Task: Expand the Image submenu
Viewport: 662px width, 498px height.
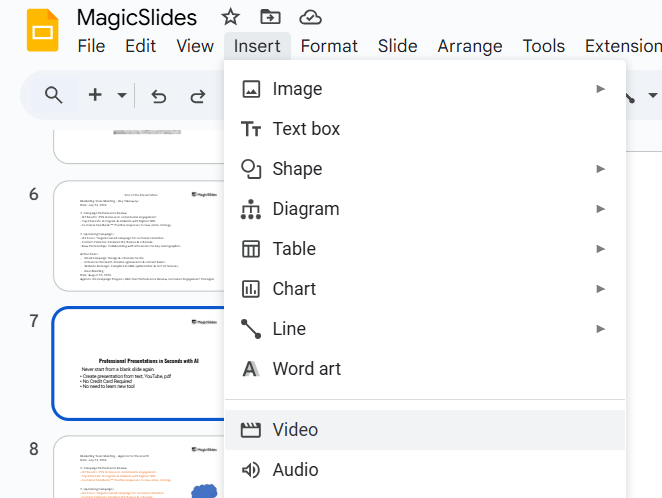Action: pyautogui.click(x=424, y=89)
